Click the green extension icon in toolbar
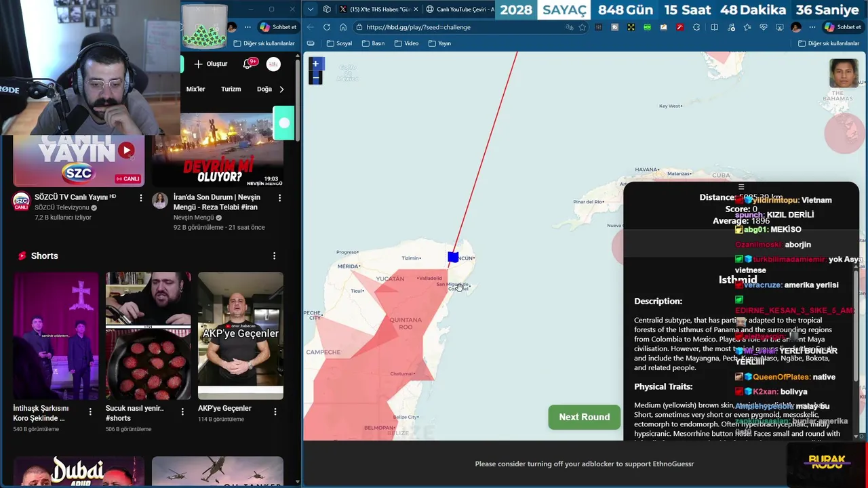 [648, 27]
